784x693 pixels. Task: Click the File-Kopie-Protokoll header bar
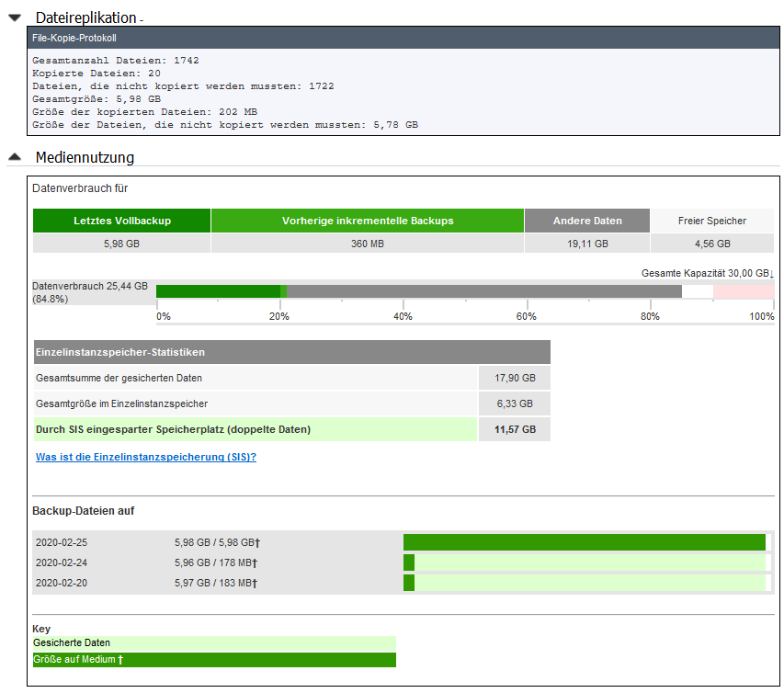(403, 38)
